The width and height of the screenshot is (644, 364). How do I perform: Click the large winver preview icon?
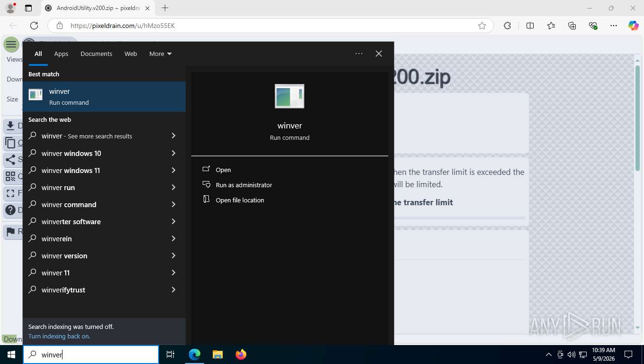(289, 96)
